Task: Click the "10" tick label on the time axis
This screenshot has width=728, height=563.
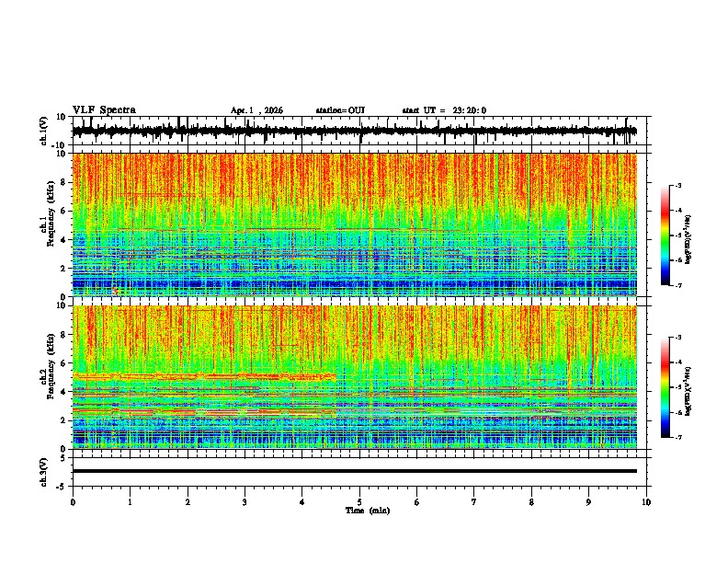Action: (646, 502)
